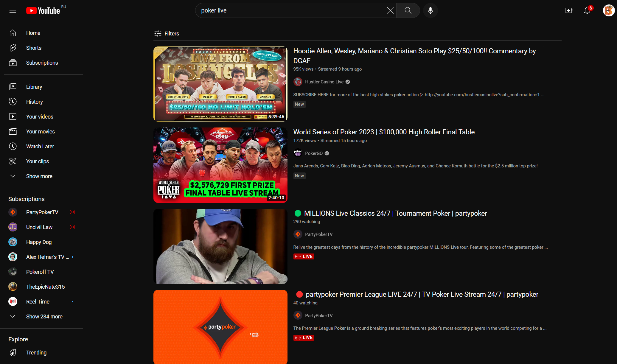Open the Your clips scissors item

coord(37,161)
